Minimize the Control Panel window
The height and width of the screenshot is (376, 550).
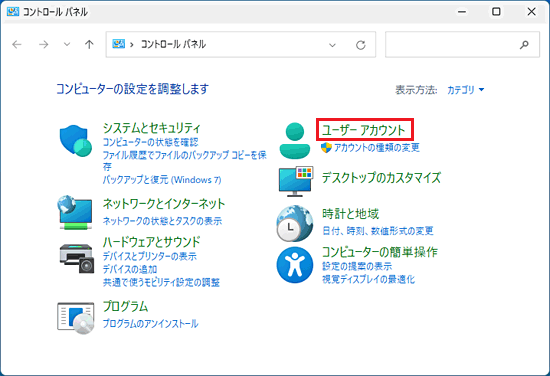462,12
